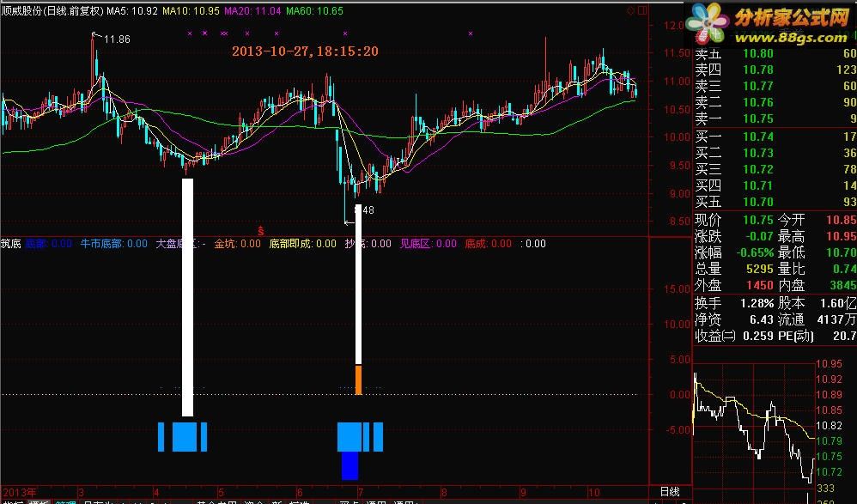Click the red diamond icon above the chart

tap(631, 10)
